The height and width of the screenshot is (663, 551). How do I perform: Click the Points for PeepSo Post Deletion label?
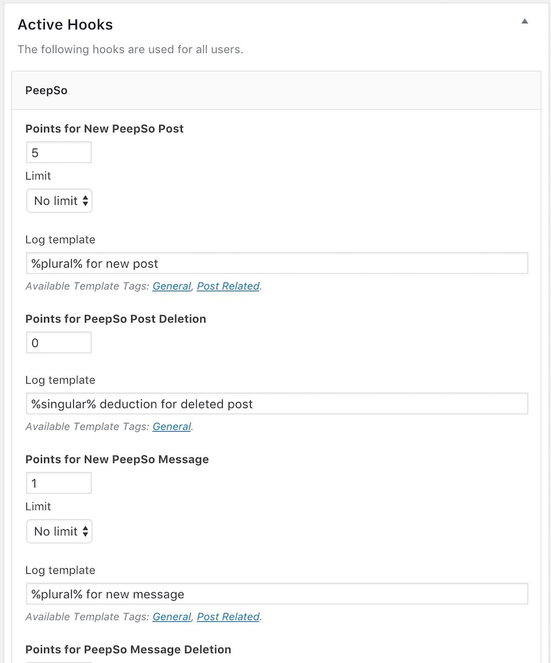(x=115, y=319)
